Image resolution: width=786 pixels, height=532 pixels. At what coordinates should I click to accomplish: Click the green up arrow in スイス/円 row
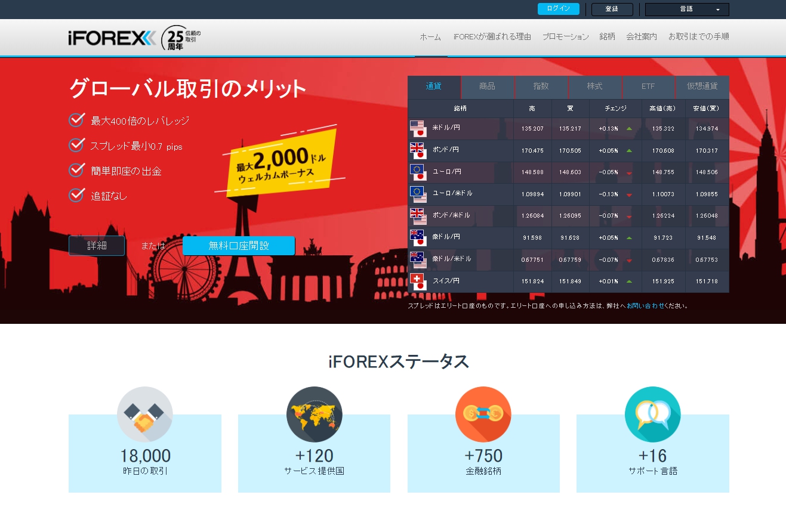click(x=629, y=282)
